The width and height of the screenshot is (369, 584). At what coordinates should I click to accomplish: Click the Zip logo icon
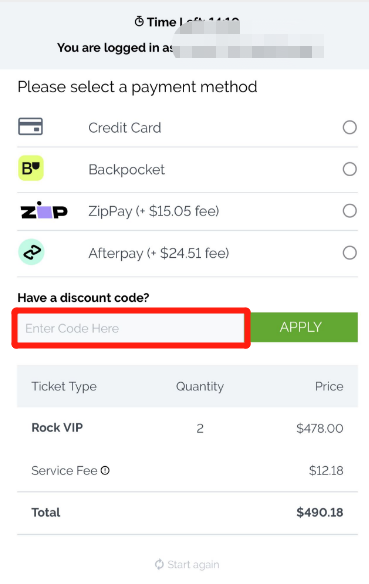pos(44,210)
